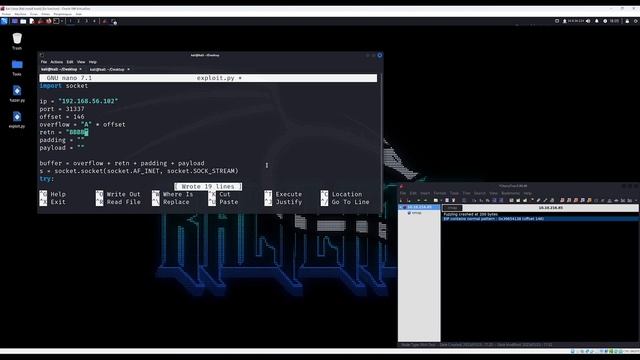Click the port = 31337 line
Screen dimensions: 640x360
click(x=62, y=109)
